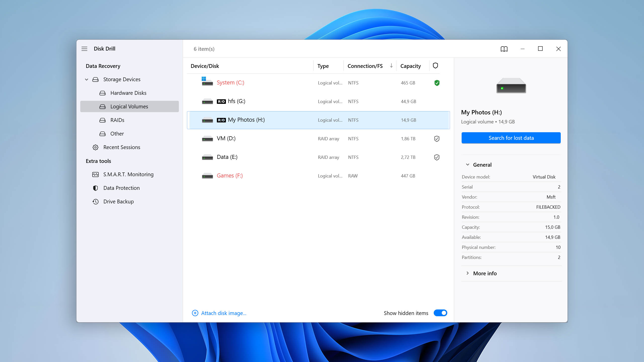This screenshot has height=362, width=644.
Task: Click the Data Protection shield icon
Action: 95,188
